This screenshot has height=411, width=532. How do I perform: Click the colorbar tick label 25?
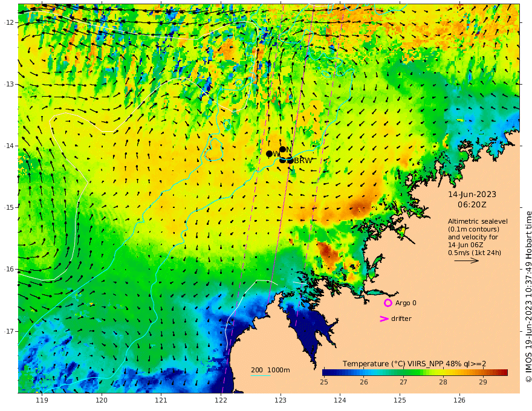[x=324, y=382]
